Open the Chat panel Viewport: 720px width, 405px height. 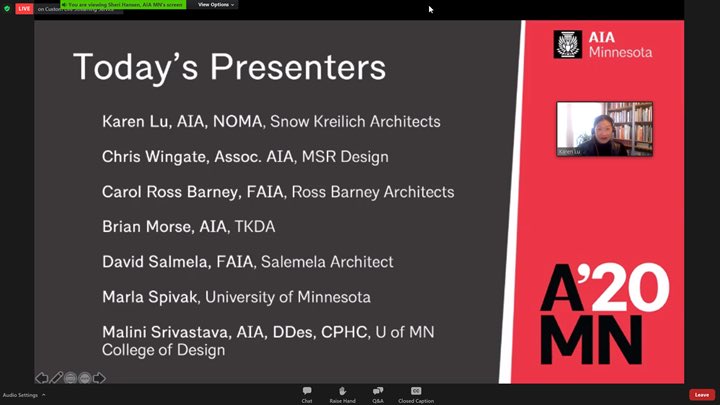[x=307, y=394]
